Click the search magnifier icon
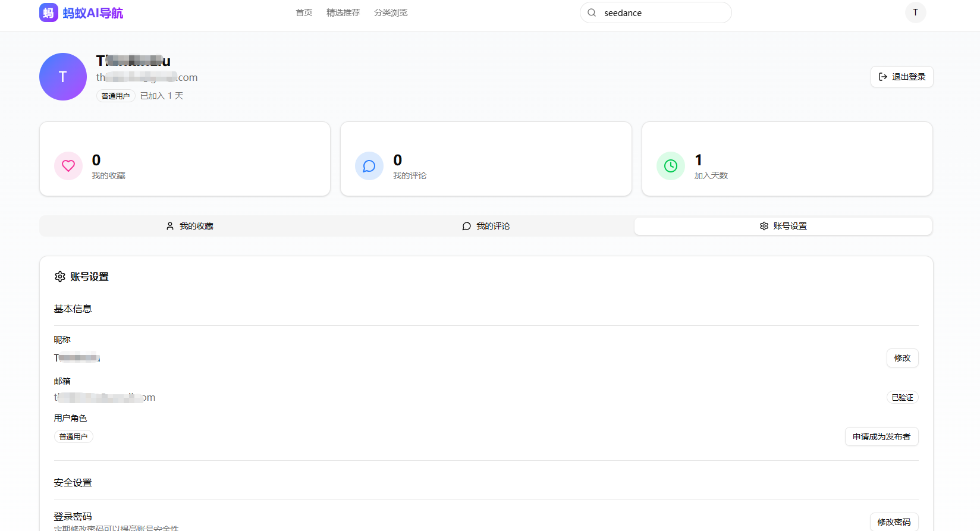Viewport: 980px width, 531px height. click(x=592, y=12)
